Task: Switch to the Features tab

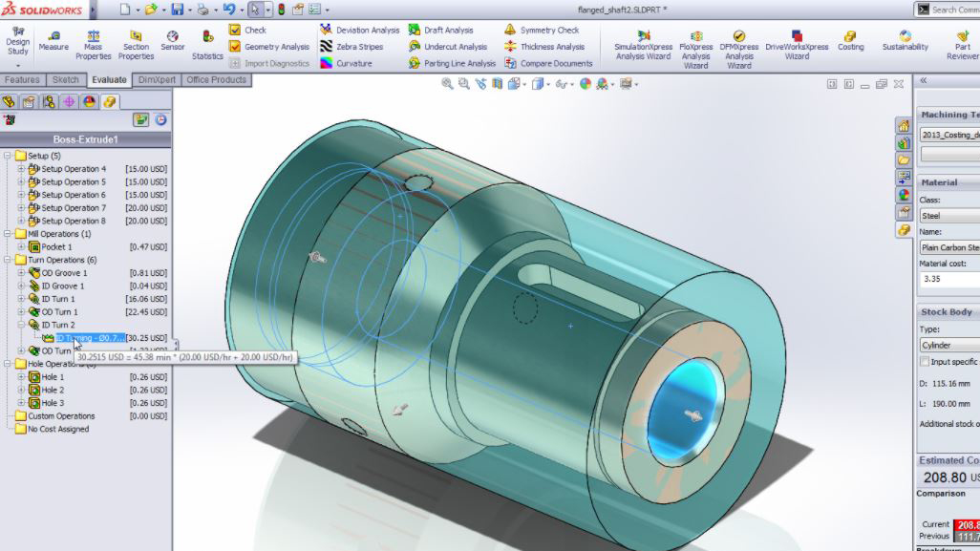Action: point(22,80)
